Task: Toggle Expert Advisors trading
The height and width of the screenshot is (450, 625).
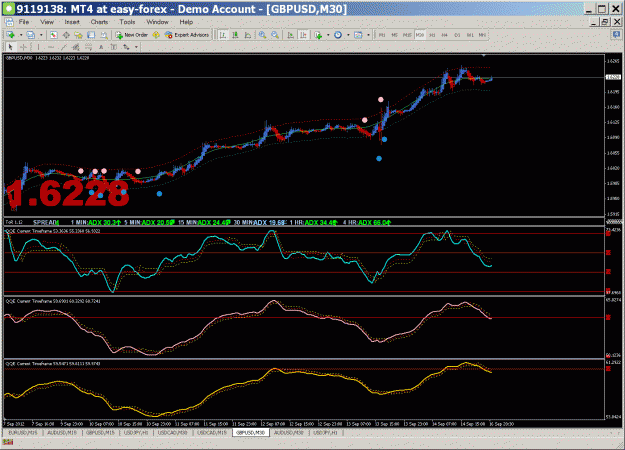Action: (x=187, y=35)
